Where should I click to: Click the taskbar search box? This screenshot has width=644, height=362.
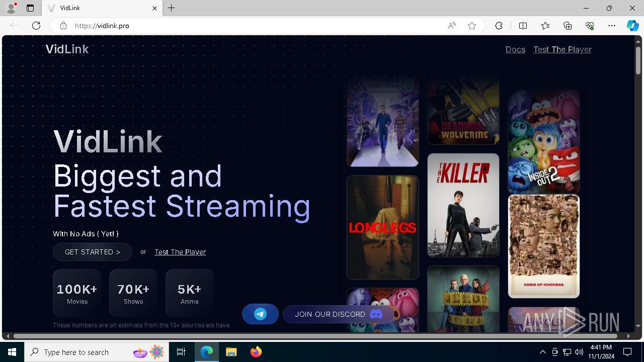(97, 352)
